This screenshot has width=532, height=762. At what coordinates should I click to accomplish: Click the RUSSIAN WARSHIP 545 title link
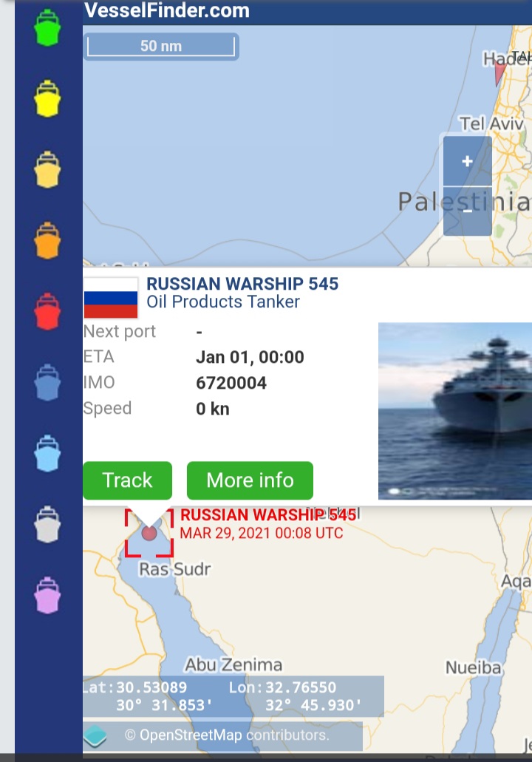[242, 284]
